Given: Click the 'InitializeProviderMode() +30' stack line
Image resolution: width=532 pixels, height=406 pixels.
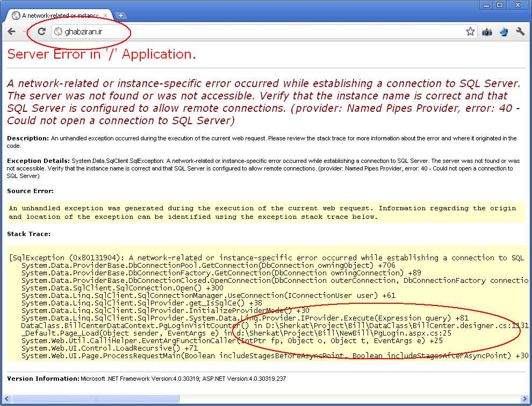Looking at the screenshot, I should (x=165, y=310).
